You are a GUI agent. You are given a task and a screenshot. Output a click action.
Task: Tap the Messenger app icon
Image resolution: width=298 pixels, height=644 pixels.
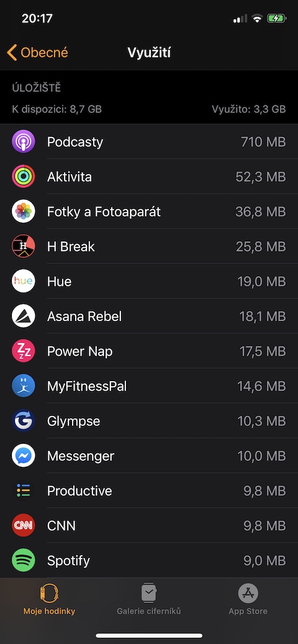click(23, 456)
